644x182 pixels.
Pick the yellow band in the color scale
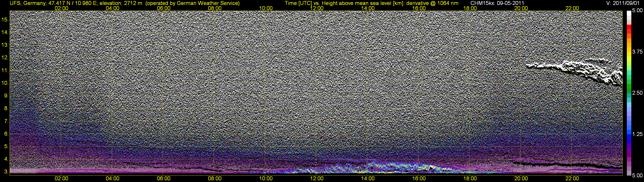(x=629, y=55)
